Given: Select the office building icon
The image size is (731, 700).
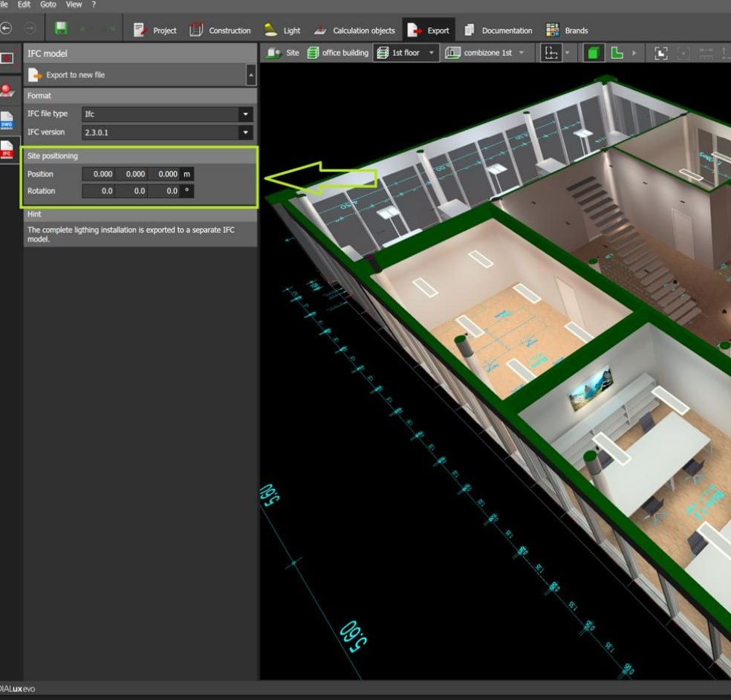Looking at the screenshot, I should pyautogui.click(x=313, y=54).
